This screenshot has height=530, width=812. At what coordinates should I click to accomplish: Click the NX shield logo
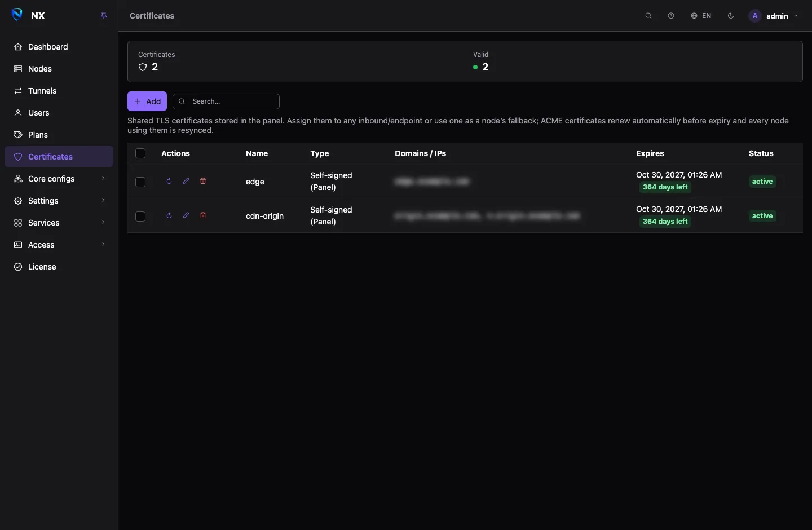point(17,15)
